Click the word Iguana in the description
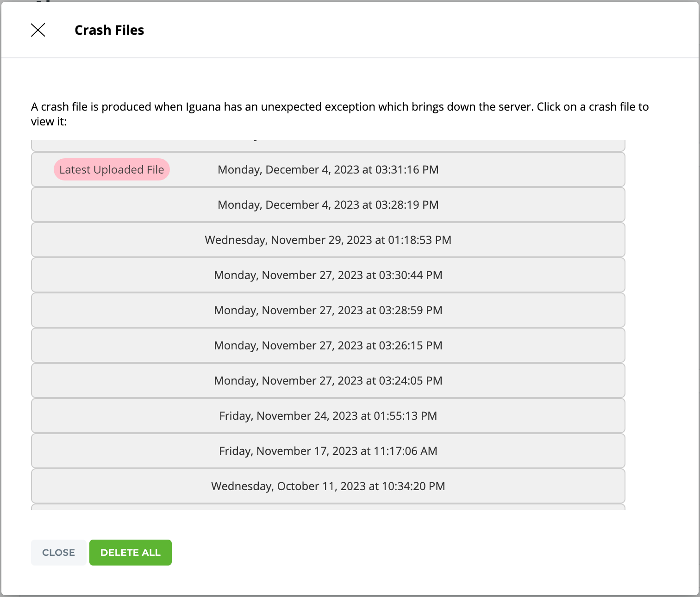700x597 pixels. point(203,107)
